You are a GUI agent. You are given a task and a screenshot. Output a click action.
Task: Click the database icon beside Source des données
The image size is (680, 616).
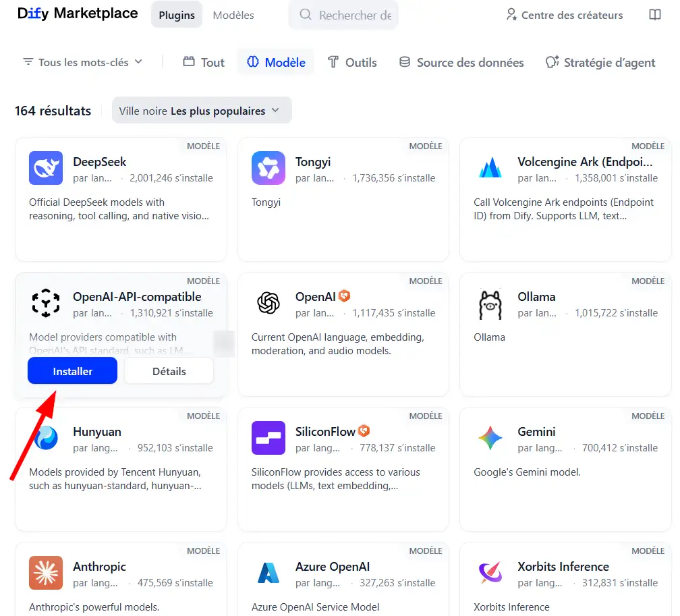[x=405, y=62]
